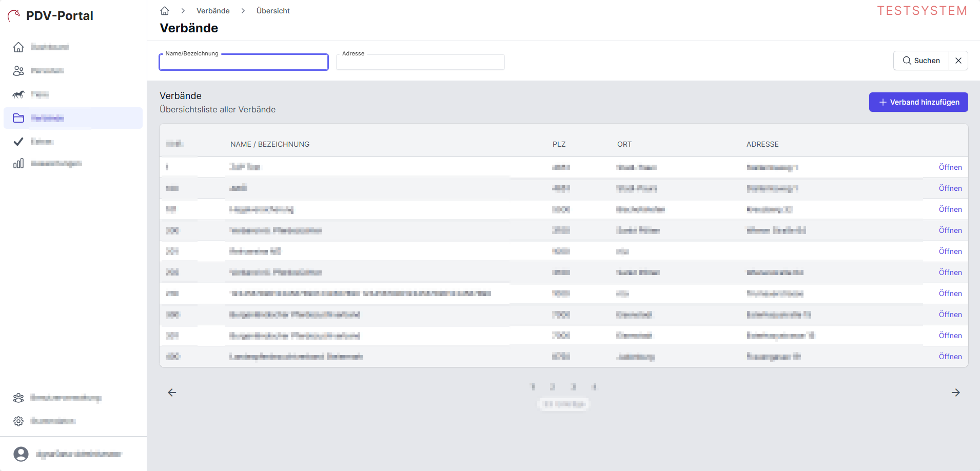Clear search with the X button
The width and height of the screenshot is (980, 471).
[x=958, y=61]
